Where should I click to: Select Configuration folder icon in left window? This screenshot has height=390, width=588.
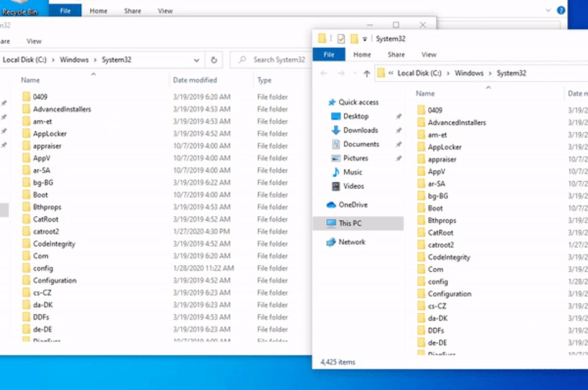26,281
